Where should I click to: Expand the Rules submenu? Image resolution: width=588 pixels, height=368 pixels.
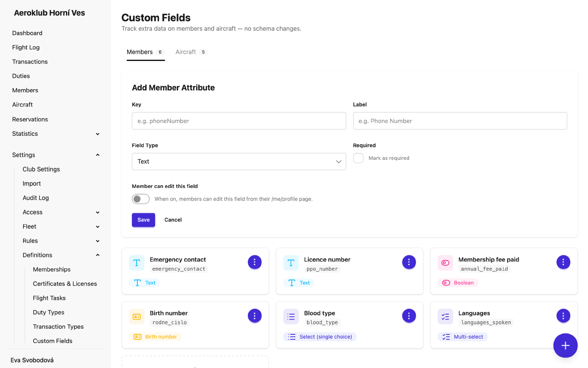(x=61, y=241)
